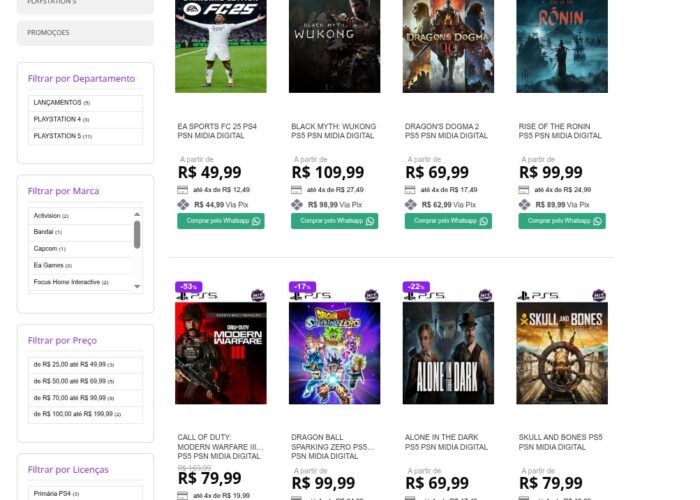Click WhatsApp icon on Rise of the Ronin button
Screen dimensions: 700x500
click(597, 221)
